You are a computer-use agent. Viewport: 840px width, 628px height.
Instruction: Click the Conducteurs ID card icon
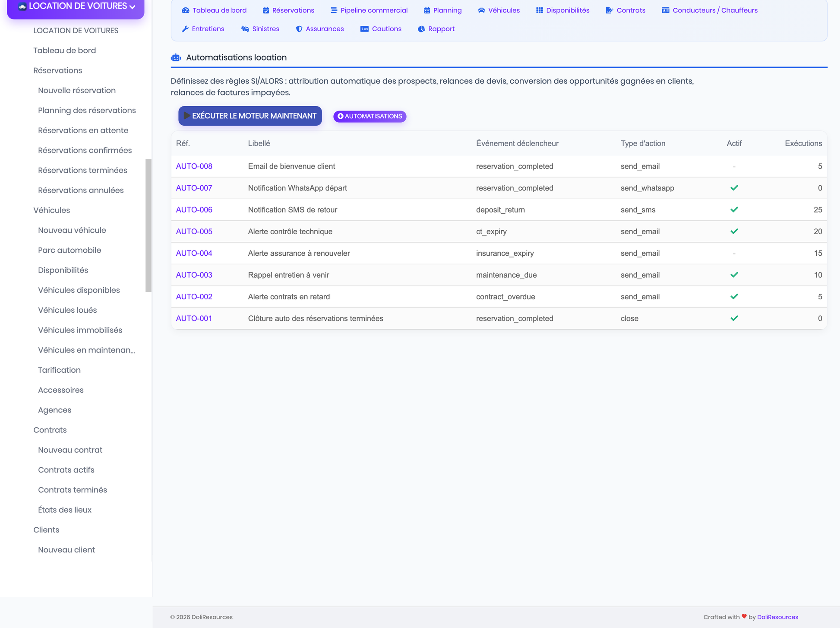666,10
